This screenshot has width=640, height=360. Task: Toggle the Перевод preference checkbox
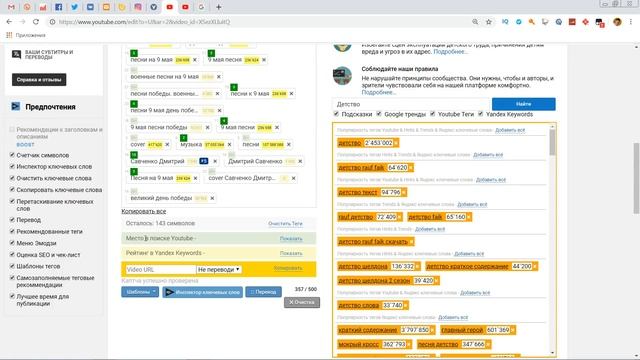pyautogui.click(x=12, y=220)
